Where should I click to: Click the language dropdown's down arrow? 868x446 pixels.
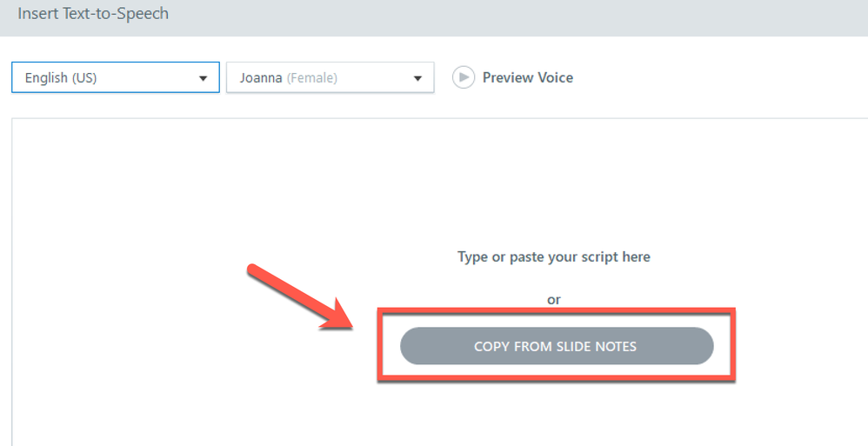(x=204, y=78)
